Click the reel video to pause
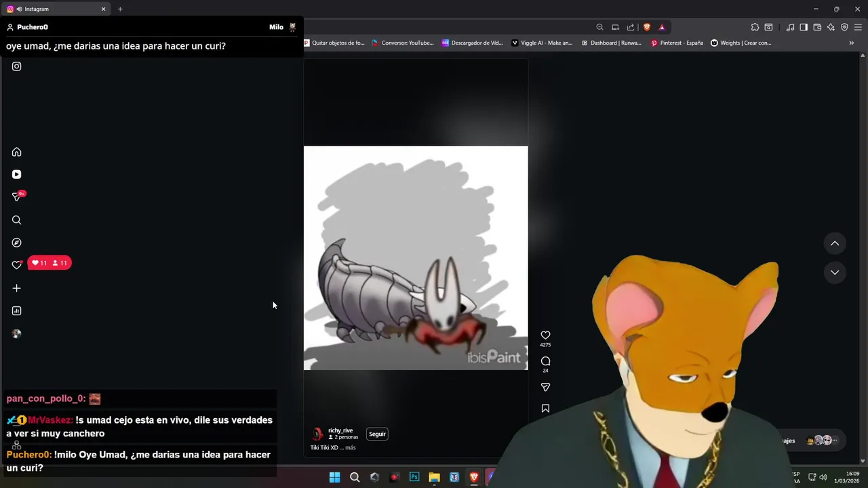 pyautogui.click(x=416, y=258)
